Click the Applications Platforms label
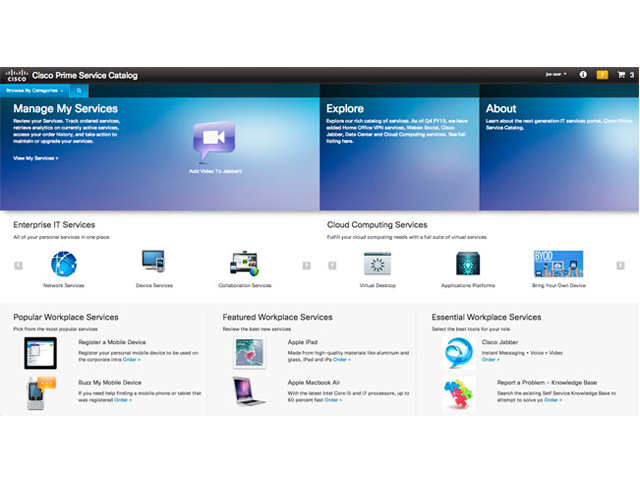 pyautogui.click(x=468, y=285)
